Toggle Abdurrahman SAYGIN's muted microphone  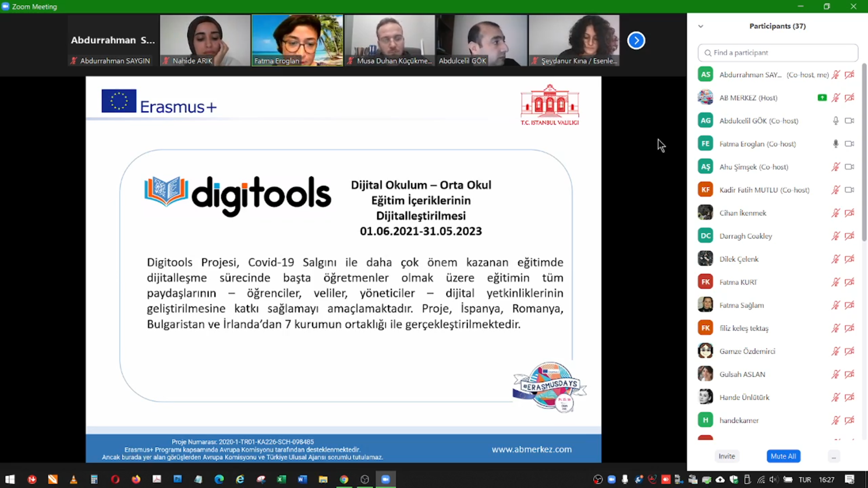(x=835, y=74)
